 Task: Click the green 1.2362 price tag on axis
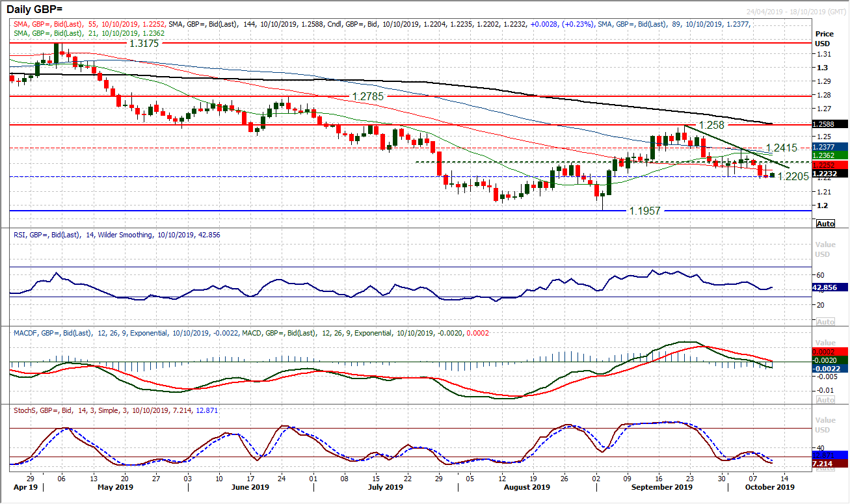(829, 155)
